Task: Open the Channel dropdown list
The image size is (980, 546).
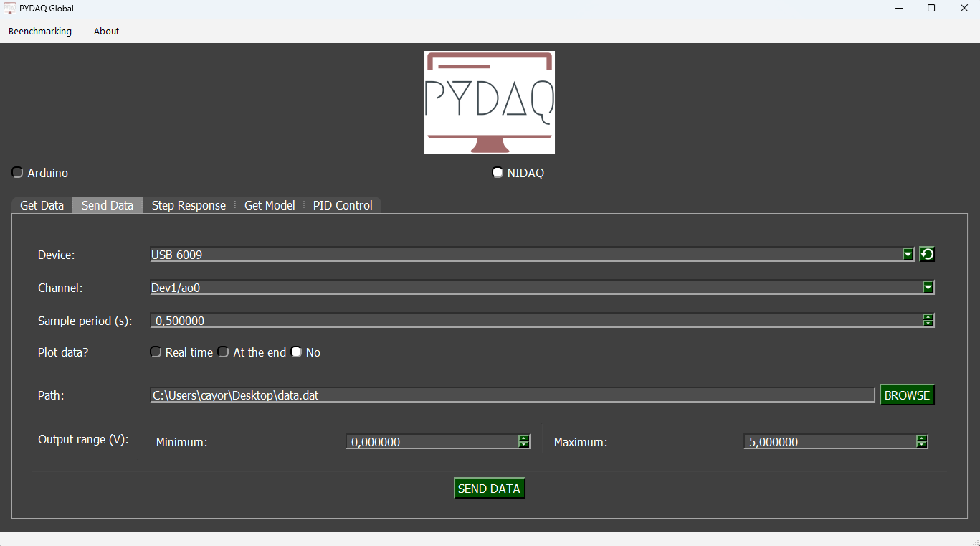Action: pyautogui.click(x=928, y=288)
